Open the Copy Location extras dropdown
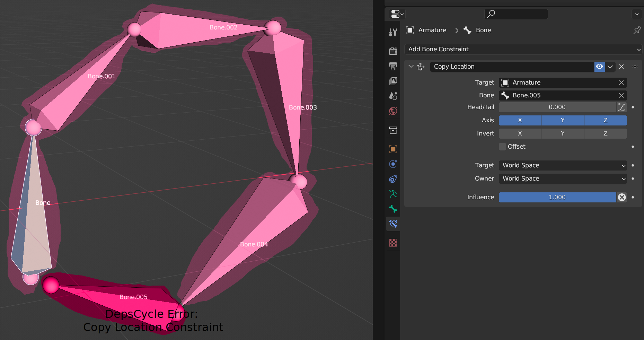 tap(610, 67)
